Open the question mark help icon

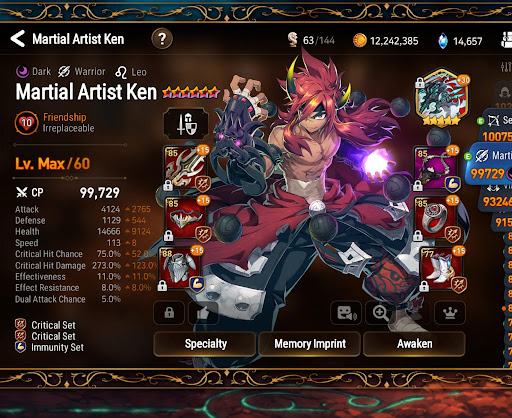(x=162, y=39)
